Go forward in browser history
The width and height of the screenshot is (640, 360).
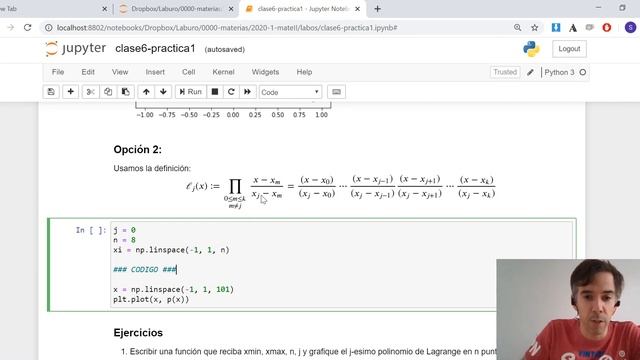coord(11,28)
